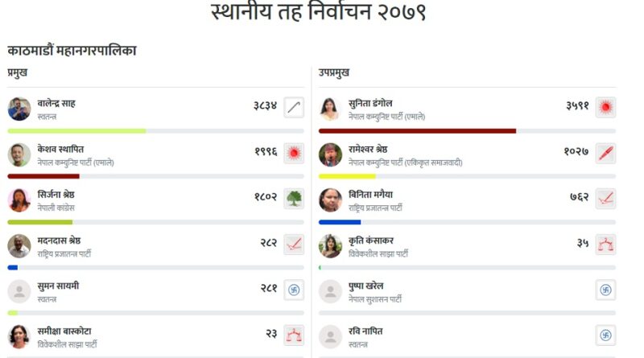Select the उपप्रमुख section heading
The height and width of the screenshot is (358, 644).
coord(334,72)
